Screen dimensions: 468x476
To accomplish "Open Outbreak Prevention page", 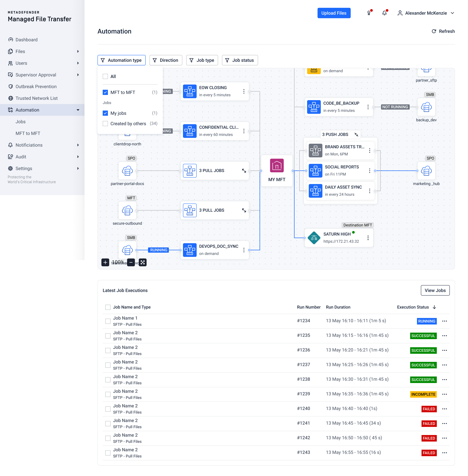I will tap(36, 86).
